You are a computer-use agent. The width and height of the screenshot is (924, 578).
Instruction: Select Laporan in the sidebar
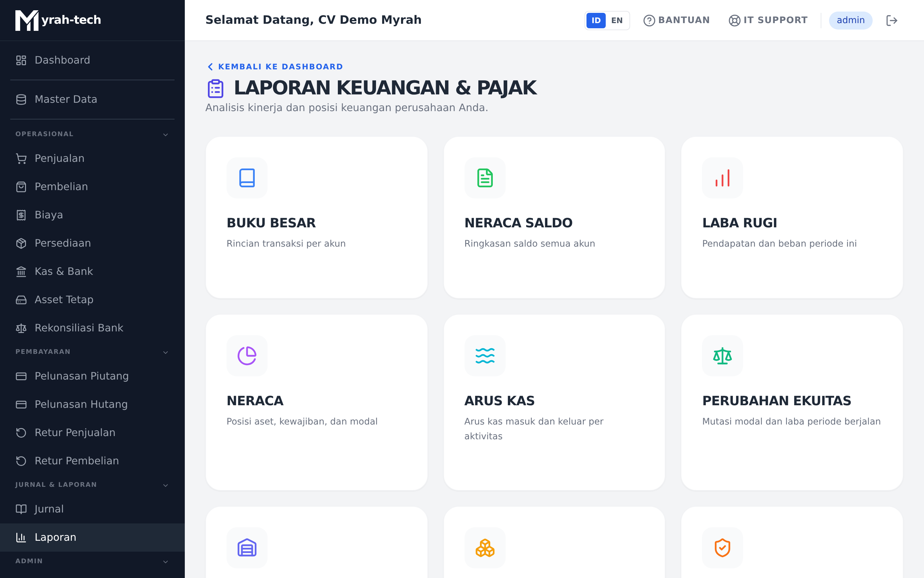coord(92,538)
